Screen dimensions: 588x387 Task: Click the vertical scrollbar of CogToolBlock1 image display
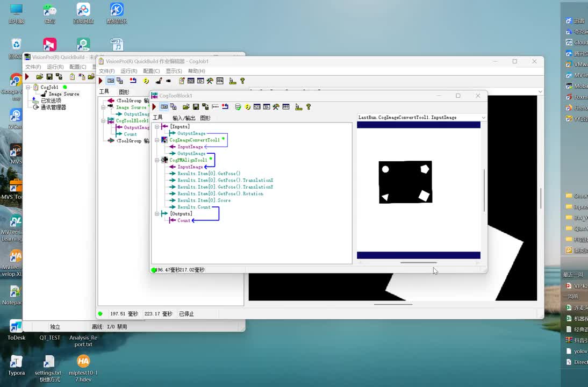click(484, 190)
